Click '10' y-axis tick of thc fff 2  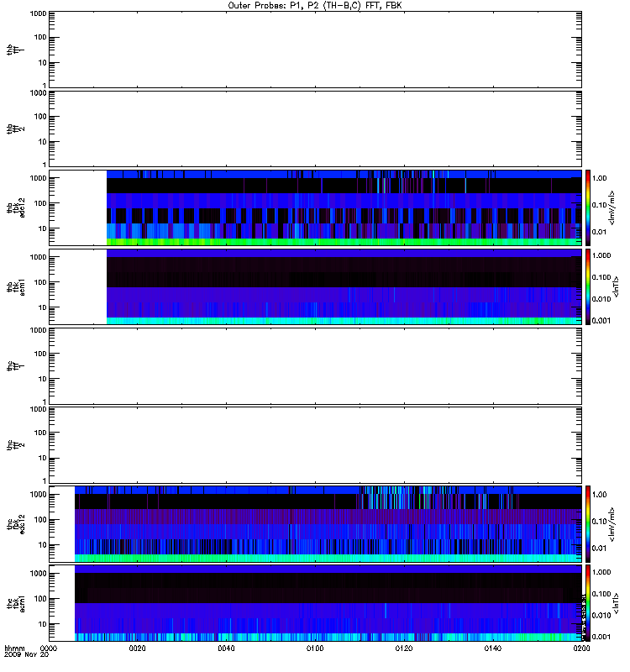[43, 458]
